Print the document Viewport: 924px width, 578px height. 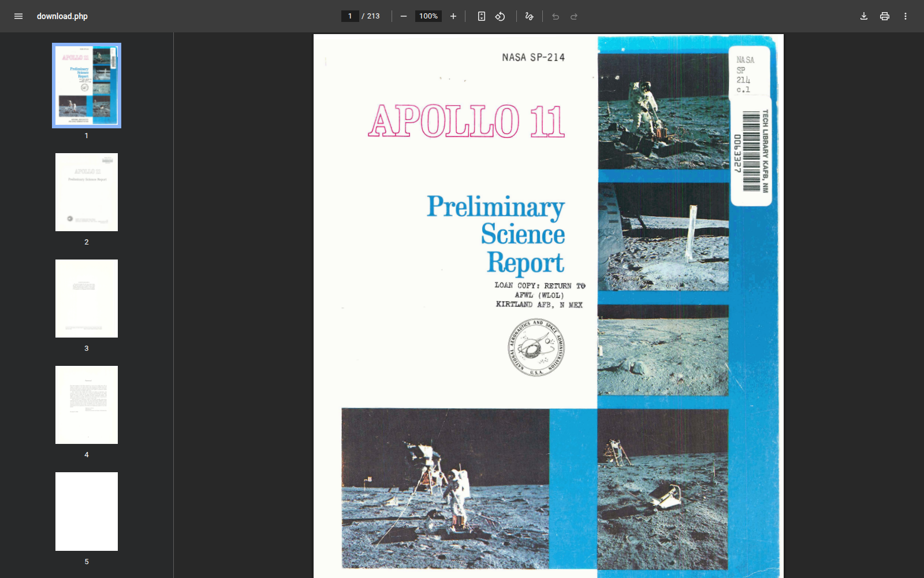[885, 16]
